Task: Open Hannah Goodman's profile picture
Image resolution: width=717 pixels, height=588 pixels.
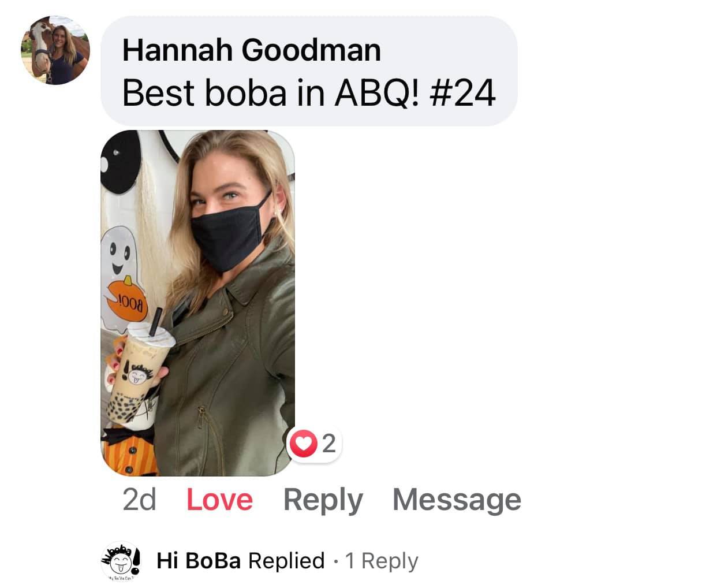Action: tap(55, 50)
